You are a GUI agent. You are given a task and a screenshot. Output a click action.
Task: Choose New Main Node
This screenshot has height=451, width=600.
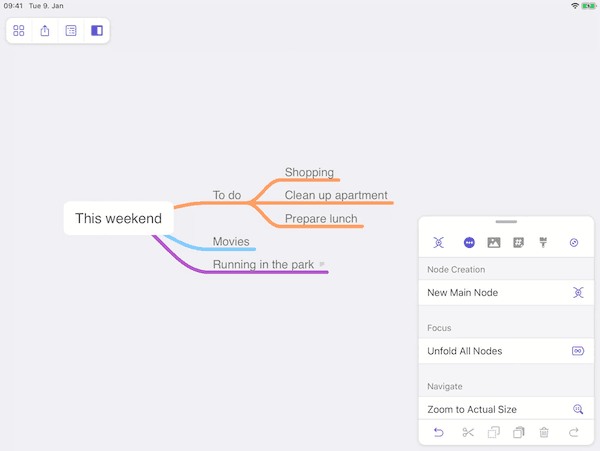click(x=506, y=293)
